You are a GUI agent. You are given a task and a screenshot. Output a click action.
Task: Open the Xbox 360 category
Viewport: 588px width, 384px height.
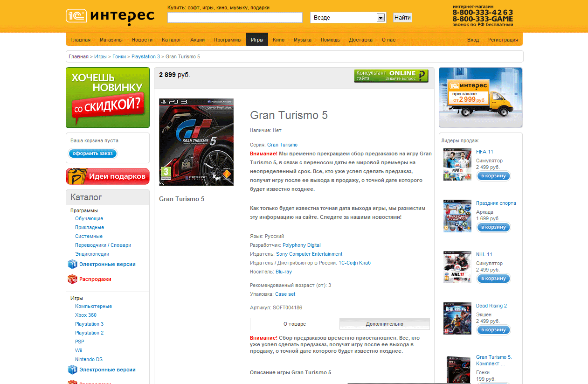(x=86, y=315)
